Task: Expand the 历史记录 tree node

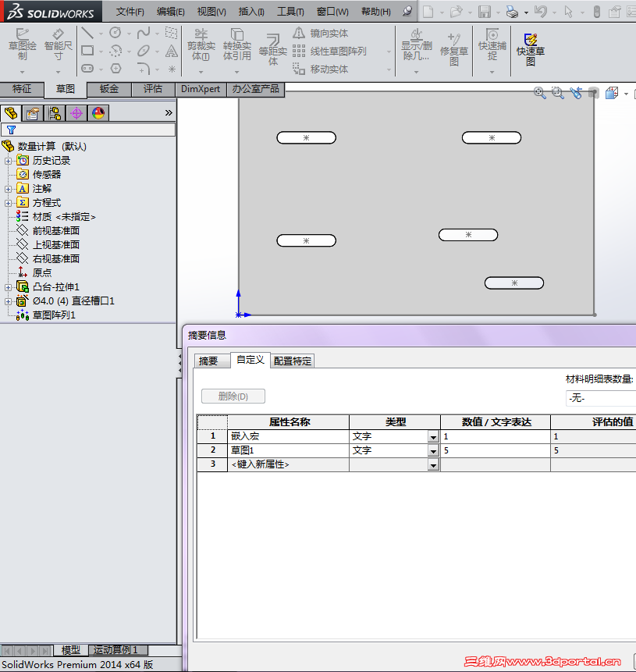Action: pos(8,161)
